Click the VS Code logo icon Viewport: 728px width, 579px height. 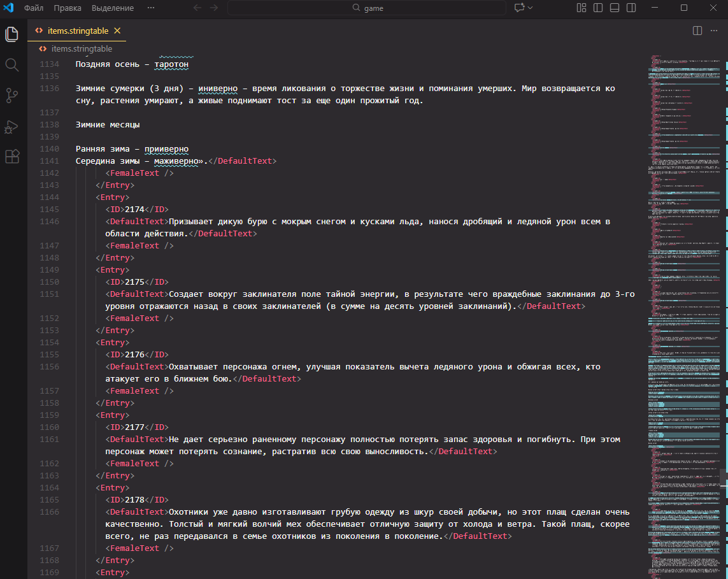(x=9, y=8)
